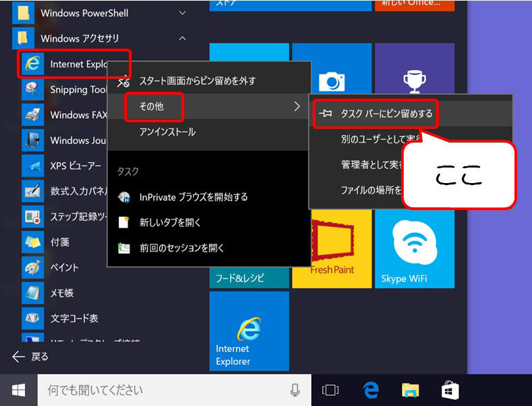The height and width of the screenshot is (406, 532).
Task: Click the character map icon (文字コード表)
Action: pos(33,318)
